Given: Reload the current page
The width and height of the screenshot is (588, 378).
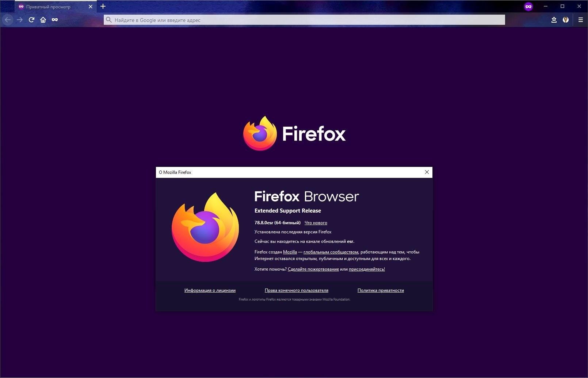Looking at the screenshot, I should [31, 20].
